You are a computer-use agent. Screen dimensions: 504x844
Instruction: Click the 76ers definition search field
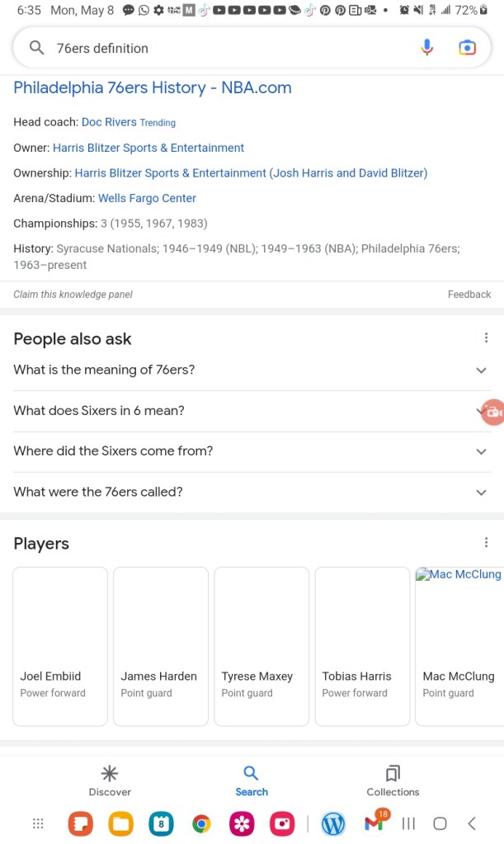point(231,48)
